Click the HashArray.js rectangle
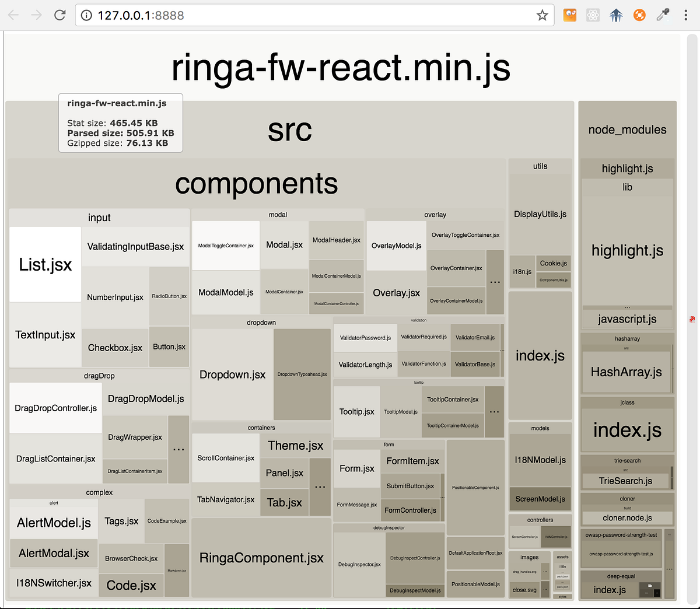700x609 pixels. (627, 370)
